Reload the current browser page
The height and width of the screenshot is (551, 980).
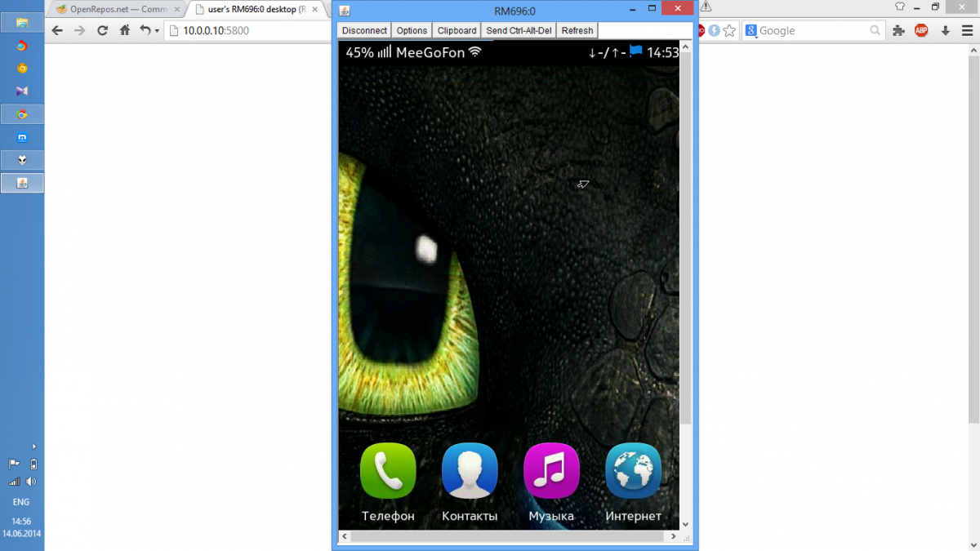pyautogui.click(x=102, y=30)
